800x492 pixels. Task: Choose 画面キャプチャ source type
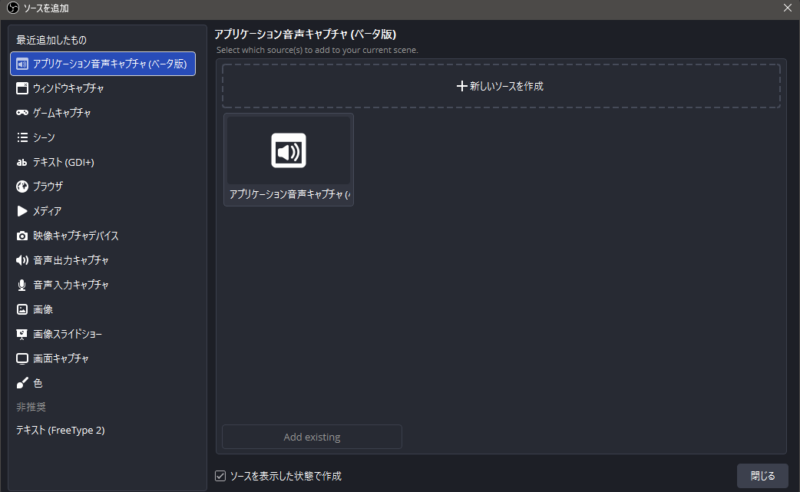click(103, 359)
